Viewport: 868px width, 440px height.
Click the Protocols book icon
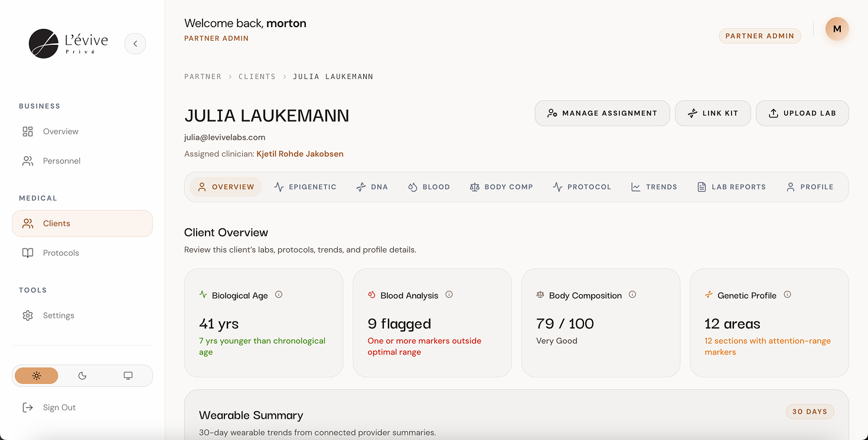coord(28,253)
